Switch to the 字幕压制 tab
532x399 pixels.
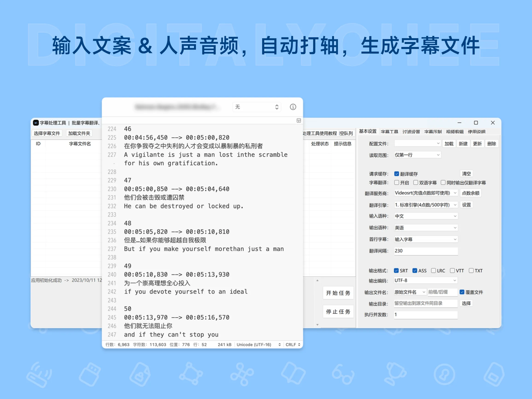pyautogui.click(x=433, y=131)
